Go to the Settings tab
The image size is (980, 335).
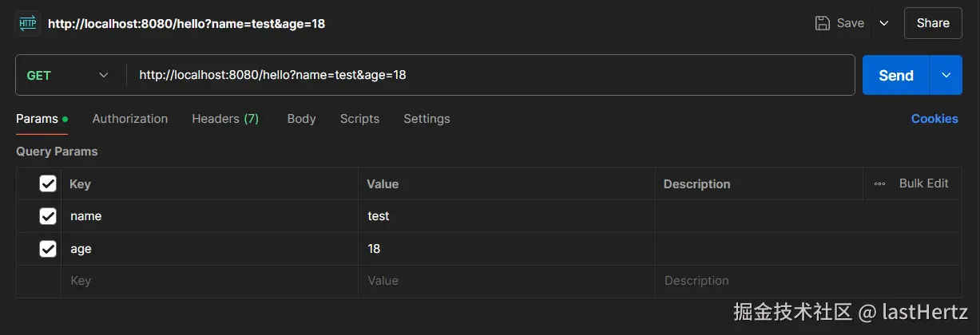(427, 119)
